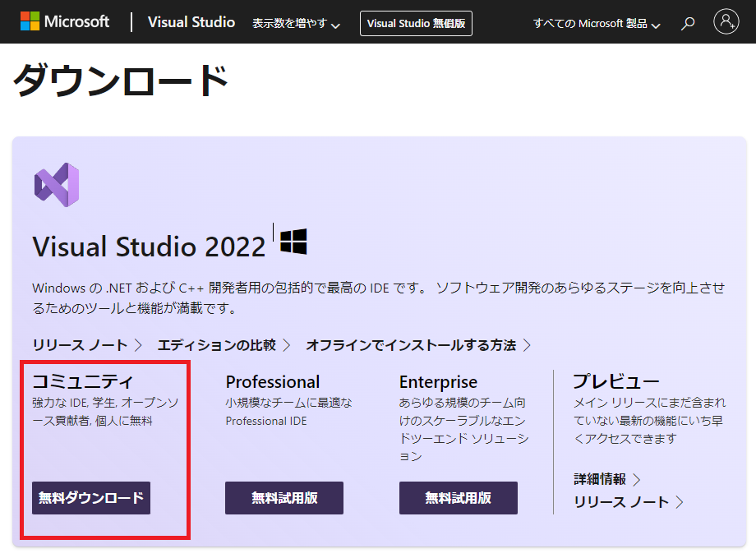Click the 無料ダウンロード button for コミュニティ
Image resolution: width=756 pixels, height=558 pixels.
pyautogui.click(x=91, y=498)
